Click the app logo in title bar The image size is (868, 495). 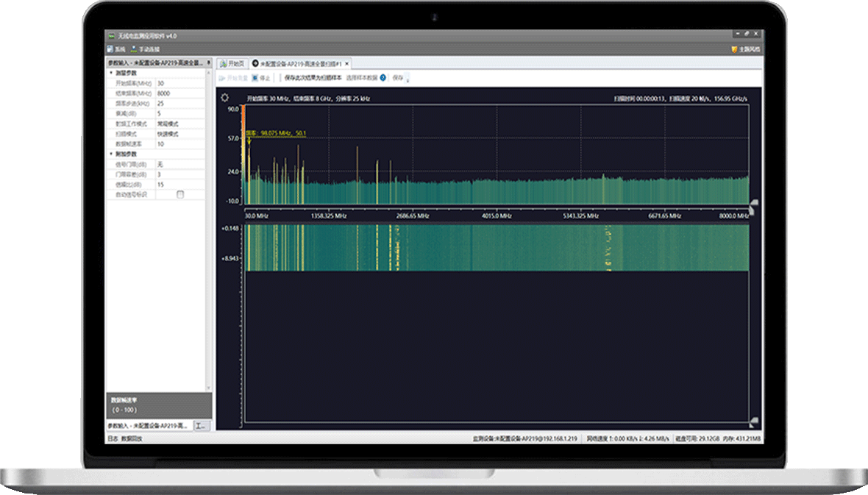tap(112, 36)
